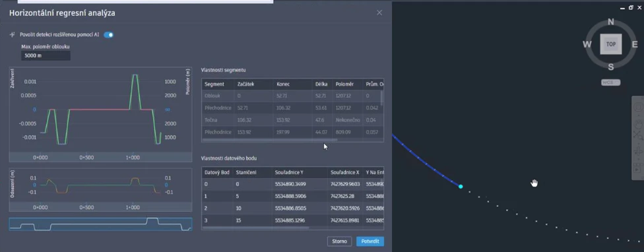Click the W compass direction
The height and width of the screenshot is (252, 644).
[587, 44]
